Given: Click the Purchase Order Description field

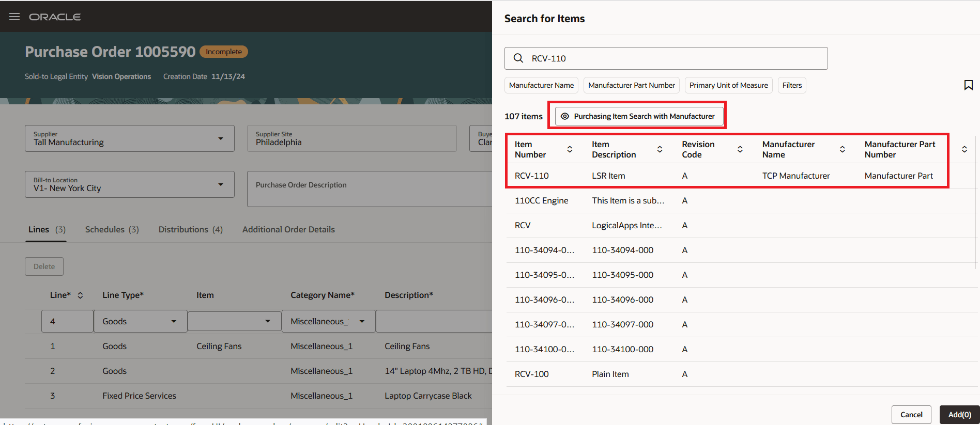Looking at the screenshot, I should [x=370, y=189].
